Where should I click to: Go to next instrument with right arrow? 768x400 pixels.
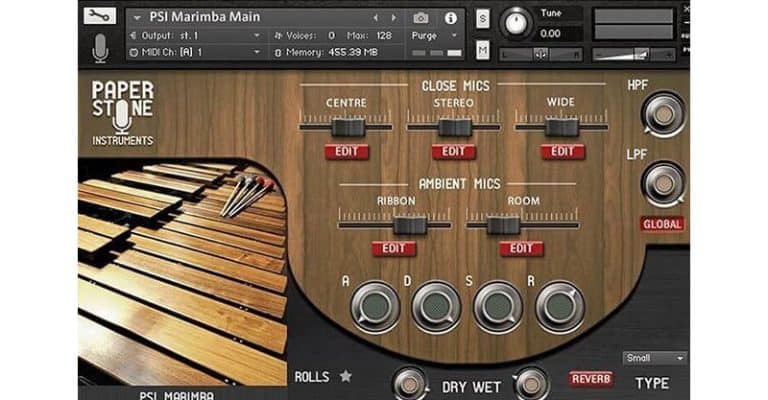point(393,18)
